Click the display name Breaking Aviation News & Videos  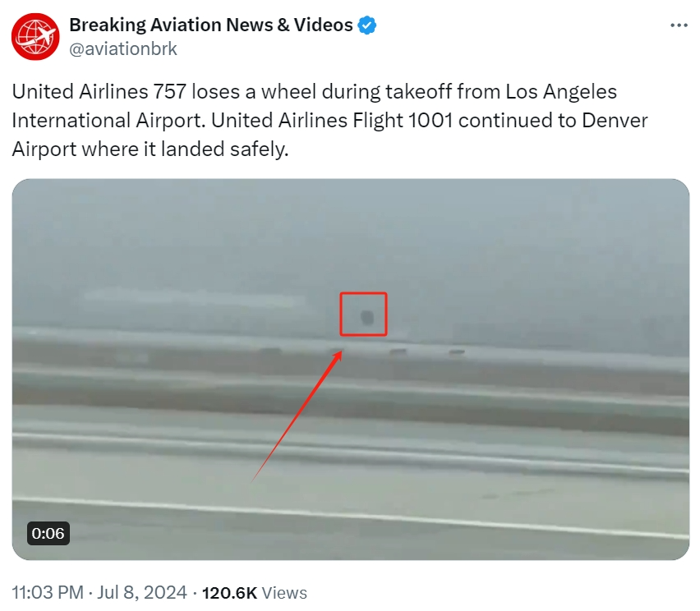click(210, 25)
